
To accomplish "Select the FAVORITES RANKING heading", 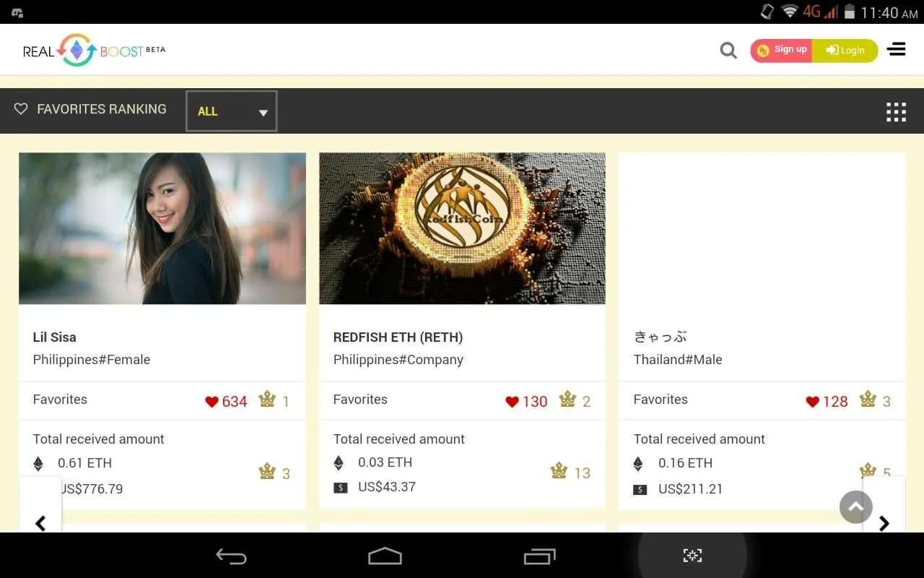I will [x=101, y=109].
